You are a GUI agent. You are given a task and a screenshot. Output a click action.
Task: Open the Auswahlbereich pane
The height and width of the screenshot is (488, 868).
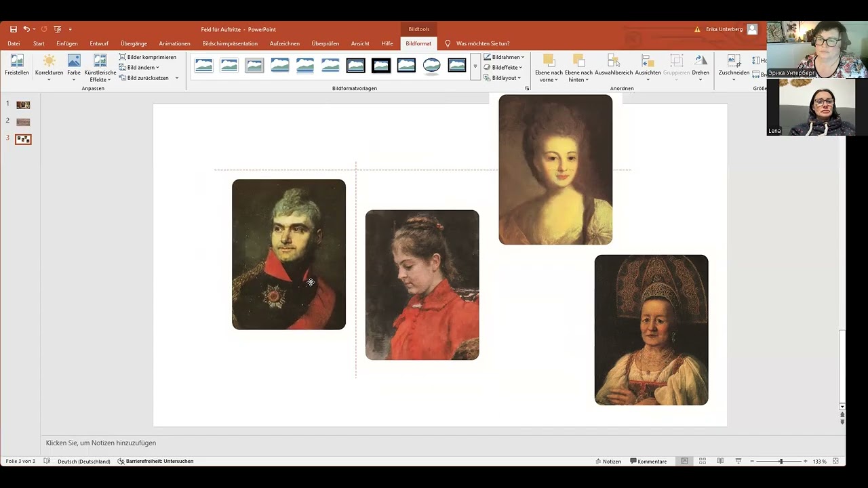[x=614, y=65]
